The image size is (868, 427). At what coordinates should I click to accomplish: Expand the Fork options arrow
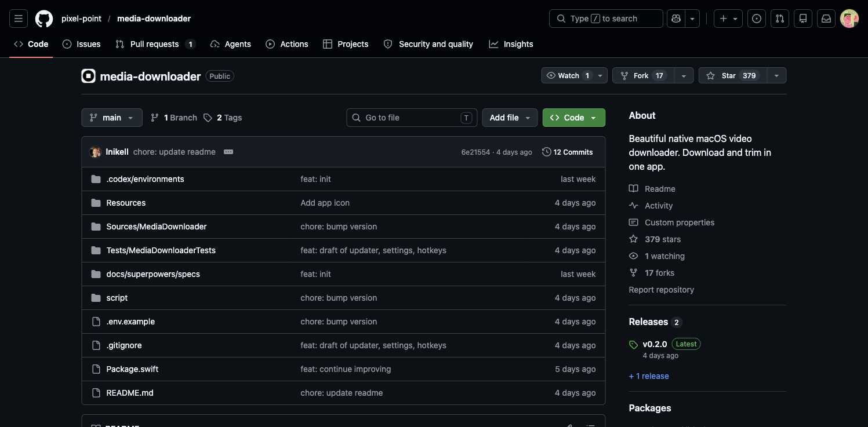[x=684, y=76]
